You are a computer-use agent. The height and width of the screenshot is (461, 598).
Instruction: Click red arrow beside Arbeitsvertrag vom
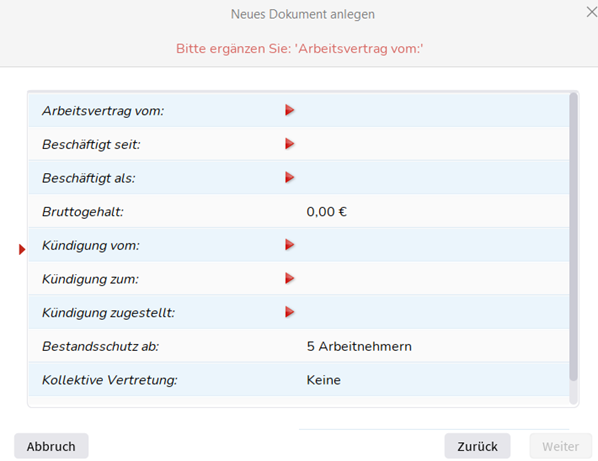pyautogui.click(x=289, y=110)
